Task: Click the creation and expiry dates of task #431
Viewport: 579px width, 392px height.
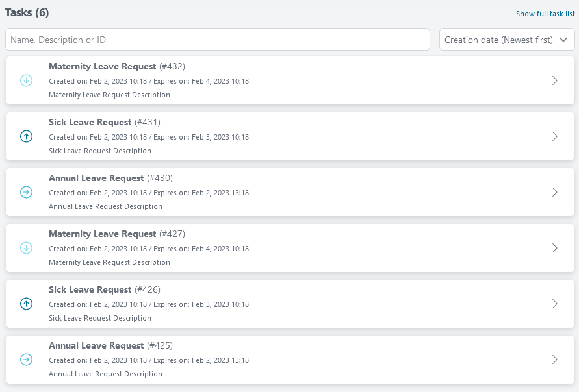Action: pyautogui.click(x=149, y=137)
